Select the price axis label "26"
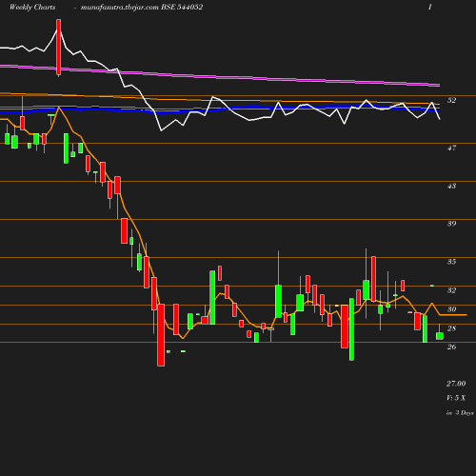Viewport: 476px width, 476px height. pyautogui.click(x=451, y=347)
